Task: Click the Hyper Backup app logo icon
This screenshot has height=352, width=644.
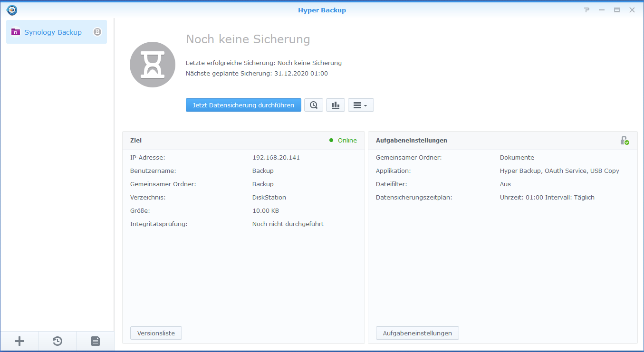Action: 12,10
